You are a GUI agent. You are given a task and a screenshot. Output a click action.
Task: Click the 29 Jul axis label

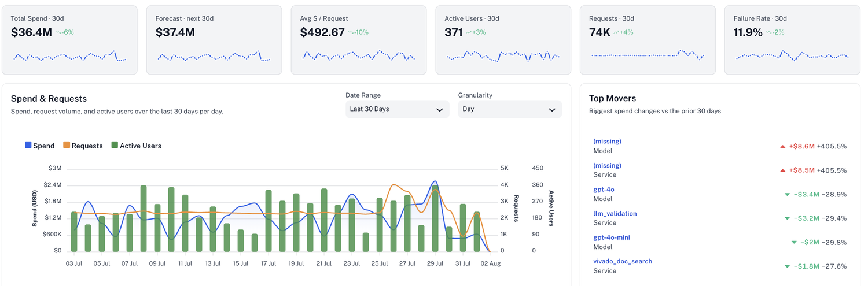point(435,263)
